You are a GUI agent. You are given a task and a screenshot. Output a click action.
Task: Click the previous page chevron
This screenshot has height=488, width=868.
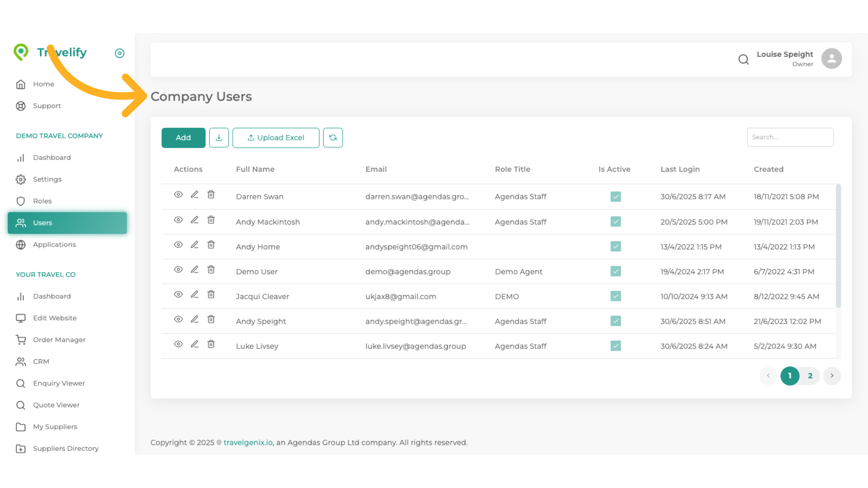pos(768,375)
